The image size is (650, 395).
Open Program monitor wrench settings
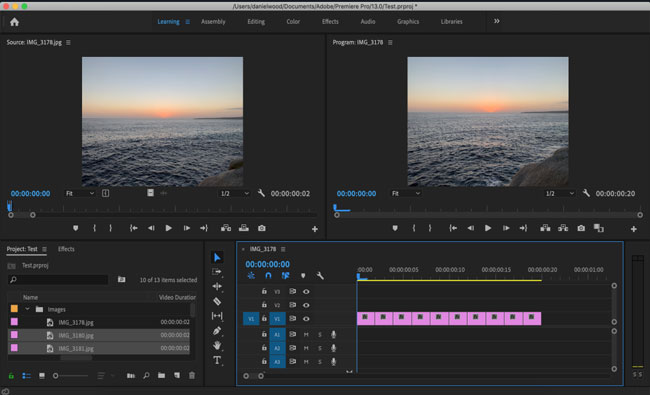[586, 193]
